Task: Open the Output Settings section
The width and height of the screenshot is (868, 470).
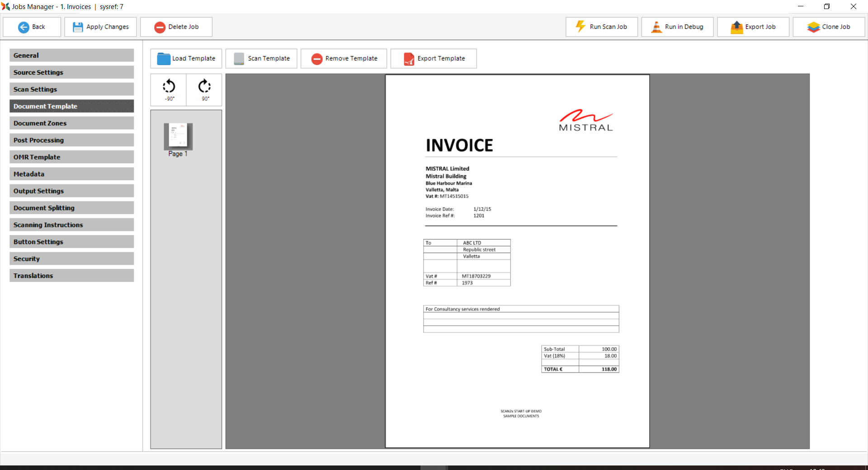Action: tap(71, 191)
